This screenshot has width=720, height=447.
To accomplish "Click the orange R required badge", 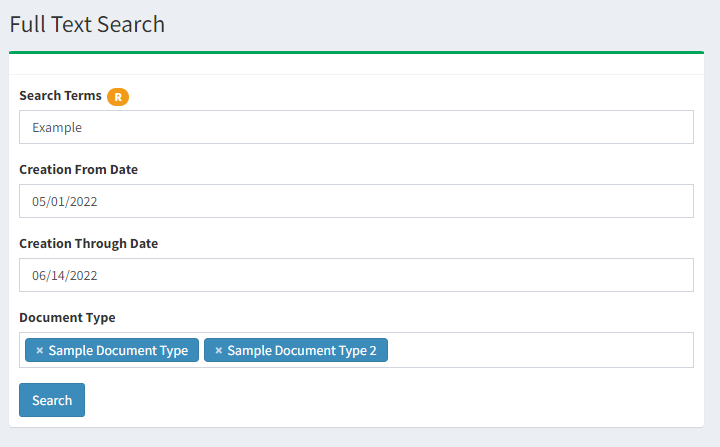I will click(118, 96).
